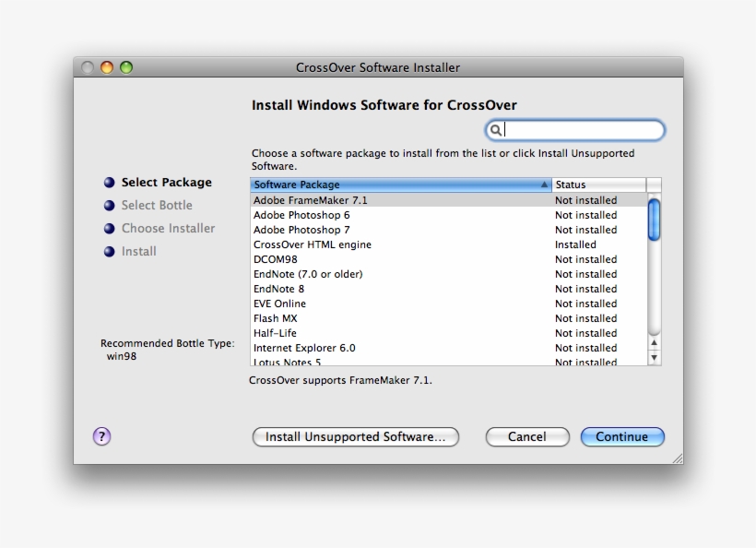This screenshot has height=548, width=756.
Task: Focus the search input field
Action: 574,130
